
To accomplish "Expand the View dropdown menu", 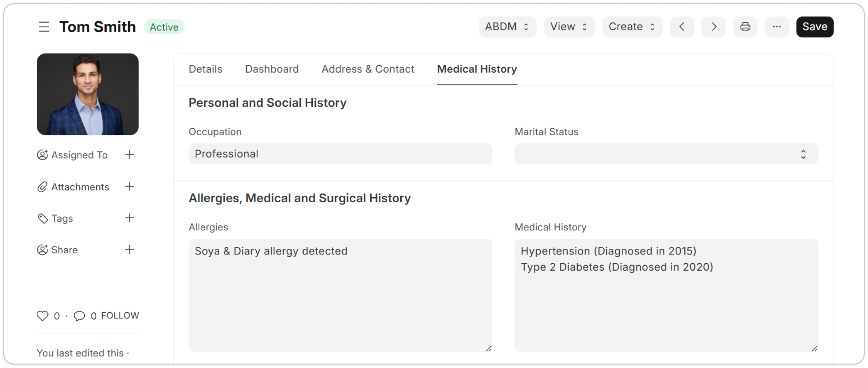I will tap(569, 27).
